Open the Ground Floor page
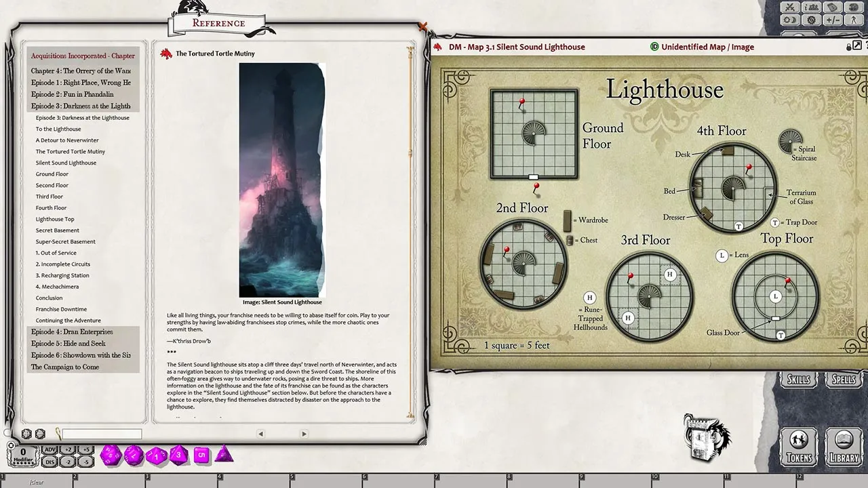The height and width of the screenshot is (488, 868). [x=52, y=174]
